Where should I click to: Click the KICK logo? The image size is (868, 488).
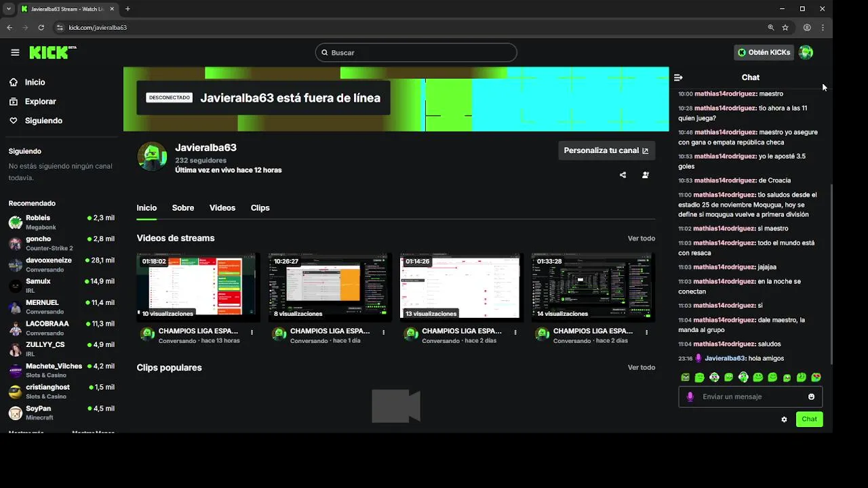52,52
